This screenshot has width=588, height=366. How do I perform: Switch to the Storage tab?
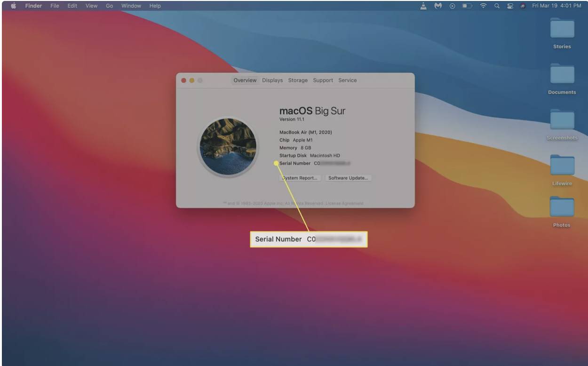point(298,80)
